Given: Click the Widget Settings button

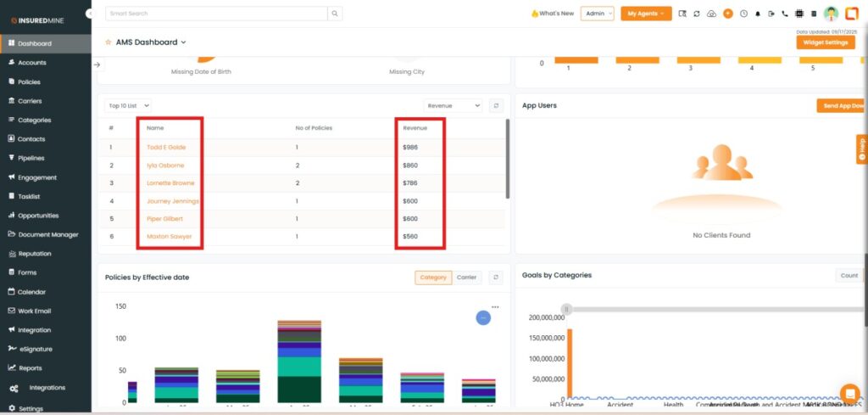Looking at the screenshot, I should (x=825, y=42).
